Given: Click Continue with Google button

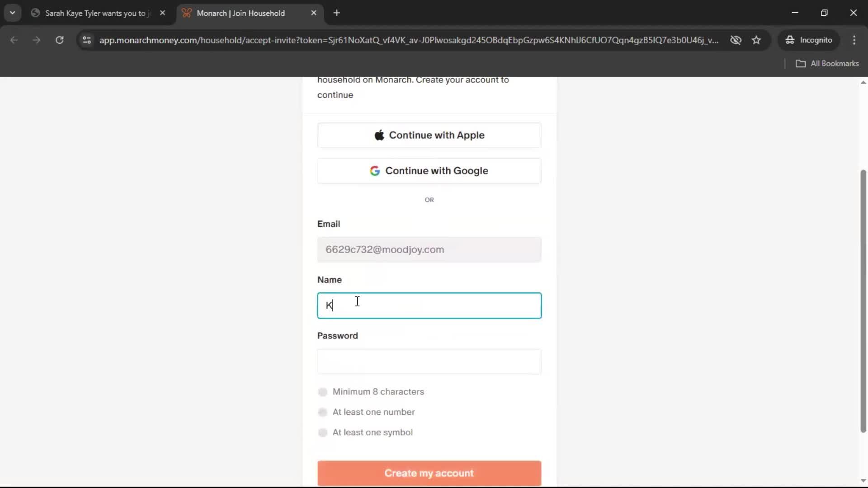Looking at the screenshot, I should click(x=429, y=171).
